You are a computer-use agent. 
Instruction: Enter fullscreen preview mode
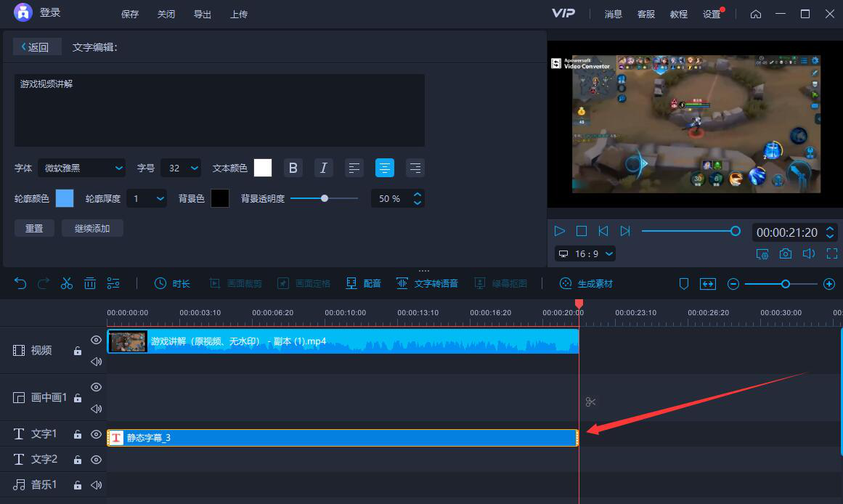pos(832,253)
